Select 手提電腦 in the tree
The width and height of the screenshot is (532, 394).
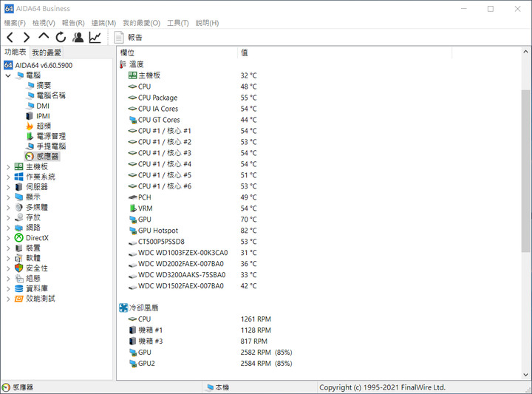click(51, 146)
